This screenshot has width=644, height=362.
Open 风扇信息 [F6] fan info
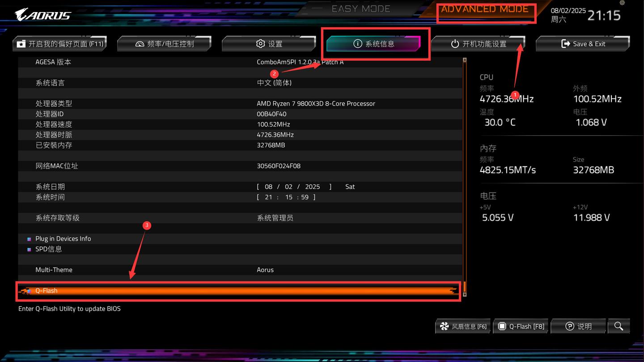coord(463,326)
